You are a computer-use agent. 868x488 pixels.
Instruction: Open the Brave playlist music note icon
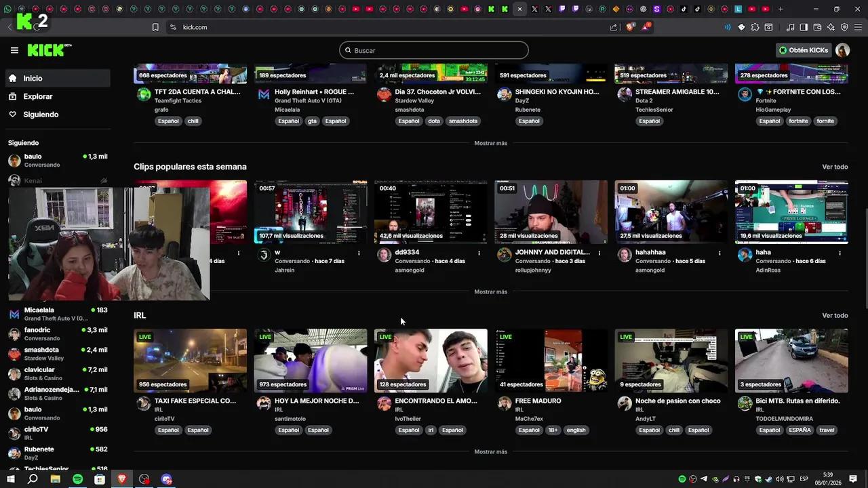point(790,27)
